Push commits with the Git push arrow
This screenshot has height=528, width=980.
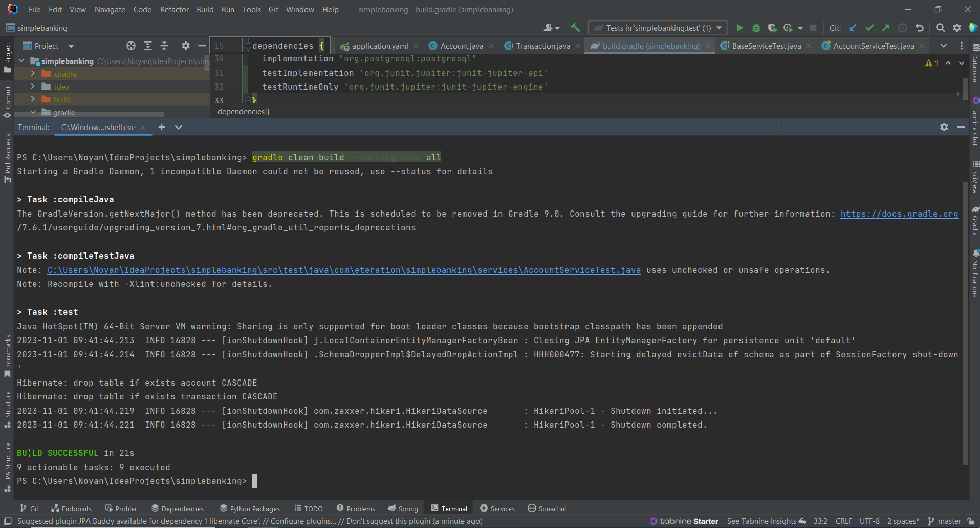(886, 28)
